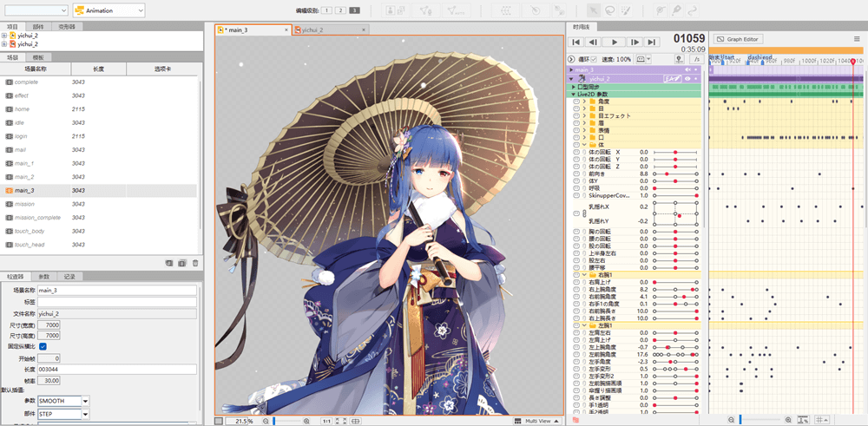Click the duplicate scene icon

pos(182,264)
